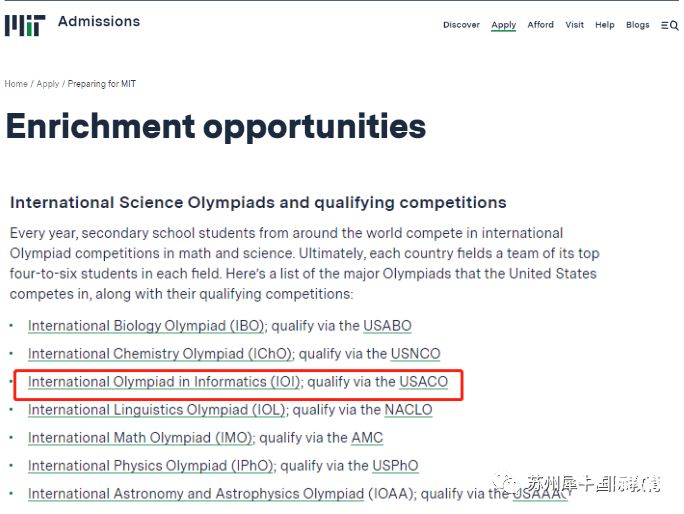The width and height of the screenshot is (684, 514).
Task: Open International Biology Olympiad (IBO) link
Action: [x=146, y=326]
